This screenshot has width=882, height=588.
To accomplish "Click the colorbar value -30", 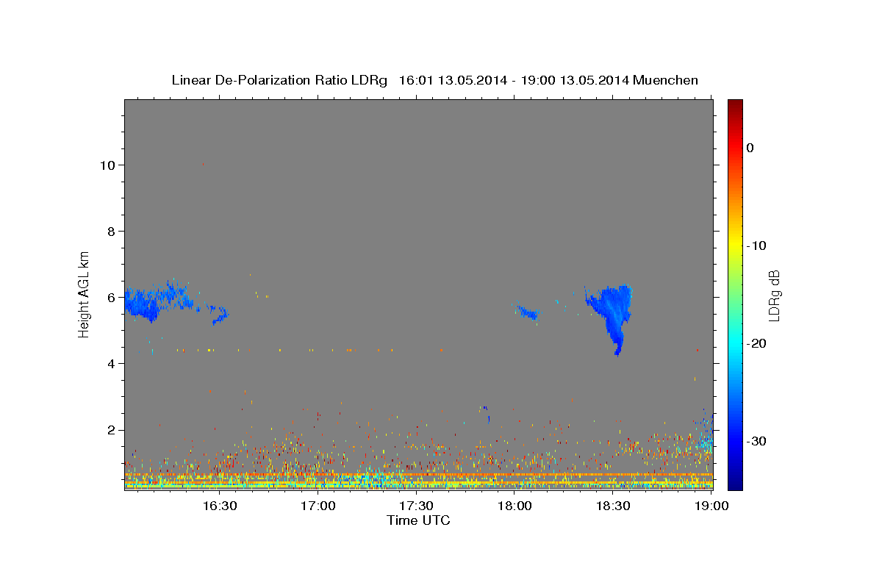I will tap(757, 441).
